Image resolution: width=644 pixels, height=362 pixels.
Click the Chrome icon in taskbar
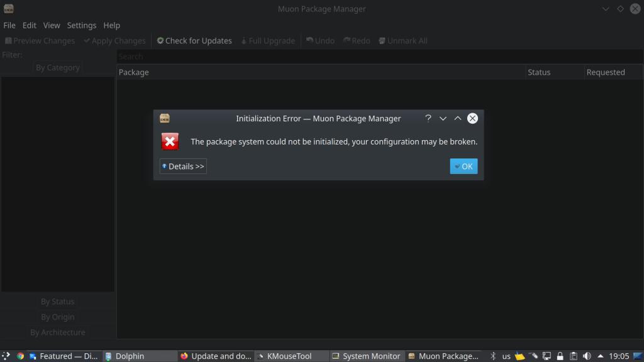click(20, 356)
